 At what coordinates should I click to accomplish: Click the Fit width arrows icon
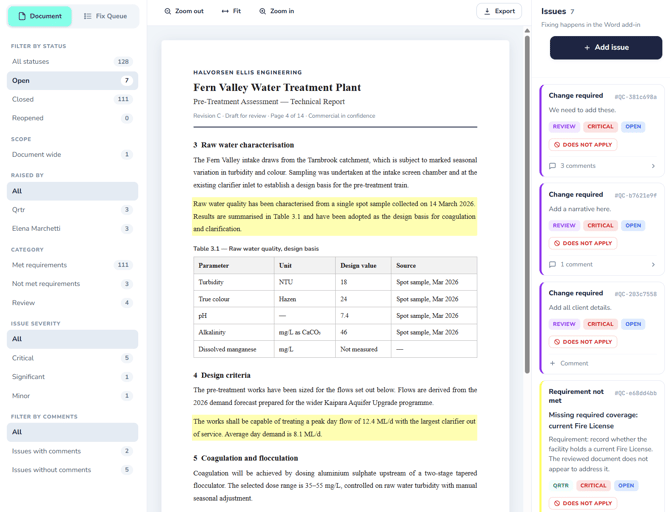(225, 11)
